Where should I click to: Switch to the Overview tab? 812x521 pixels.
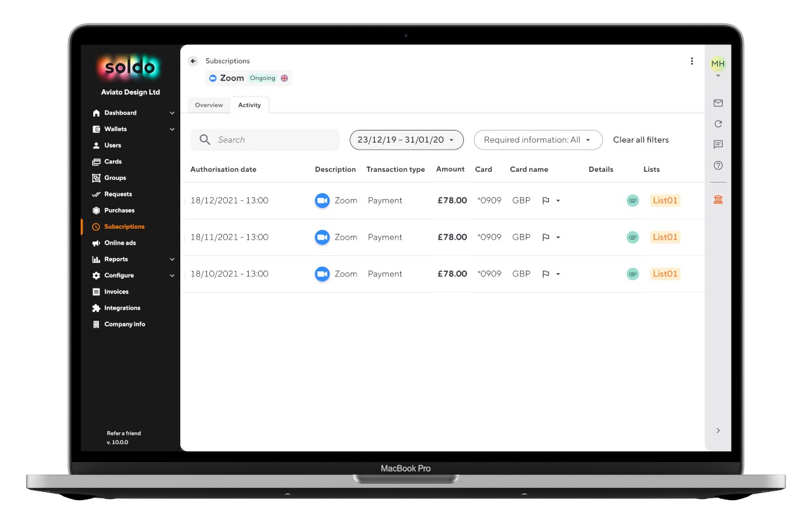tap(209, 105)
